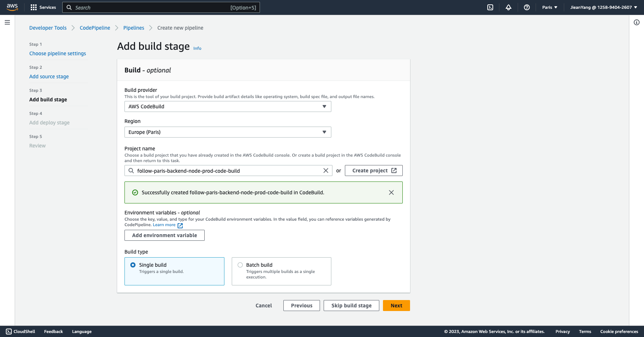
Task: Select the Single build radio option
Action: click(x=133, y=265)
